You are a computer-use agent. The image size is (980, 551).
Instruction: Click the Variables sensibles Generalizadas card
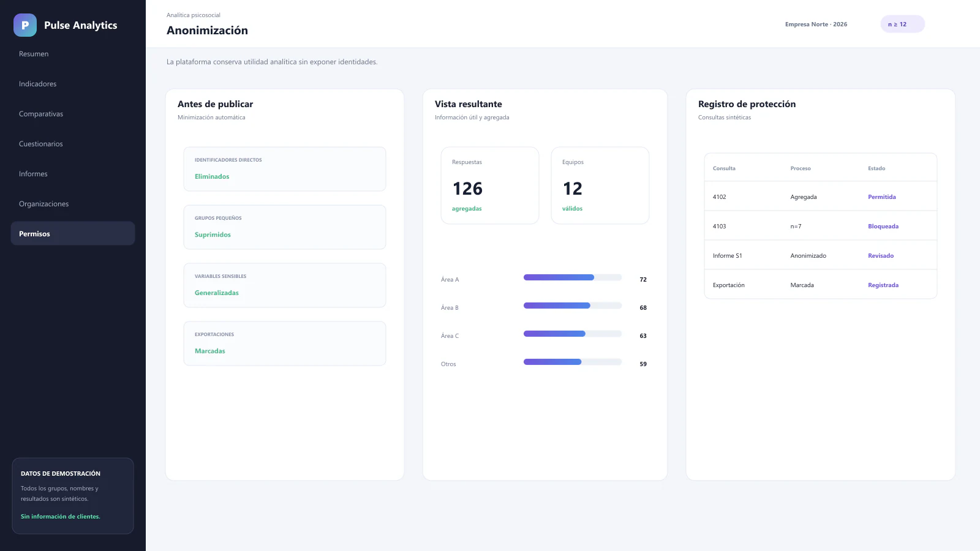(x=285, y=285)
